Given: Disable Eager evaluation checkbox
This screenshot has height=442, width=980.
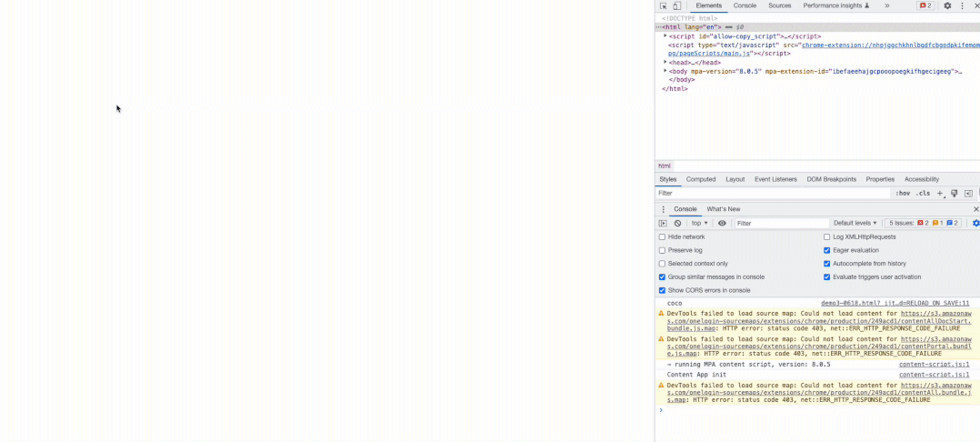Looking at the screenshot, I should 827,250.
